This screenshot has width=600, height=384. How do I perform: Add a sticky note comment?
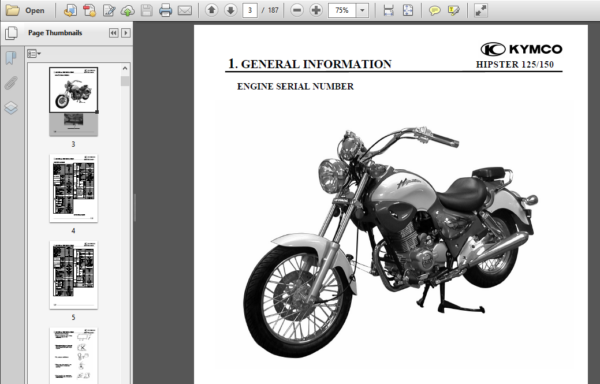[x=434, y=10]
